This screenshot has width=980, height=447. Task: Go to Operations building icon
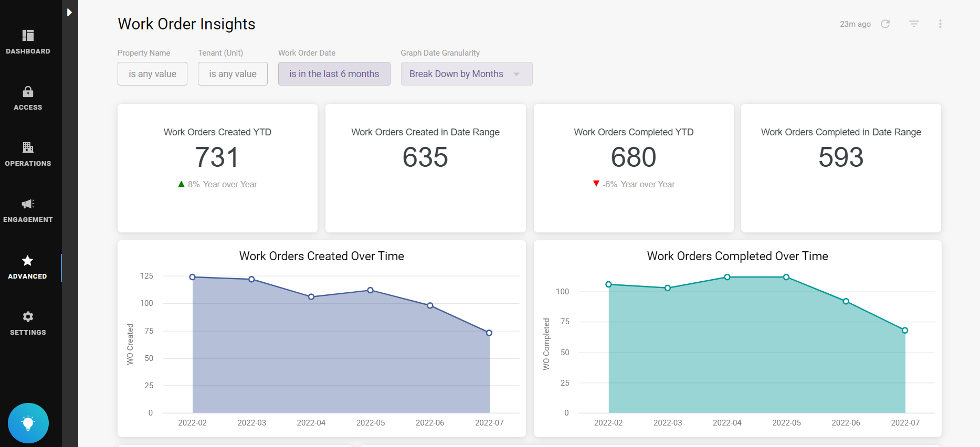click(28, 154)
